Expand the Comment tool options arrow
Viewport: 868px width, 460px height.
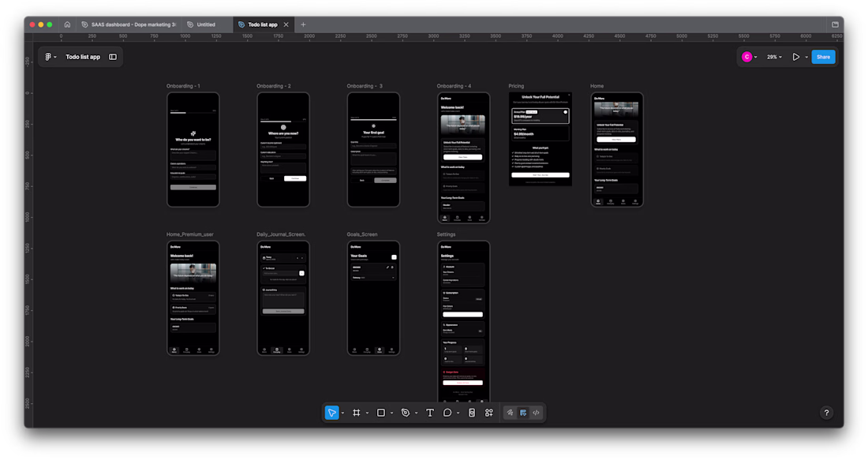(458, 413)
